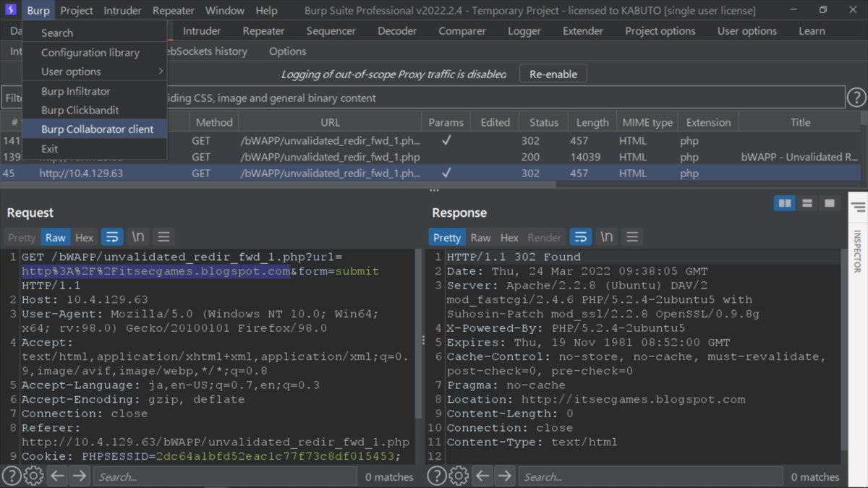Select Hex view in Response panel
Screen dimensions: 868x488
509,237
